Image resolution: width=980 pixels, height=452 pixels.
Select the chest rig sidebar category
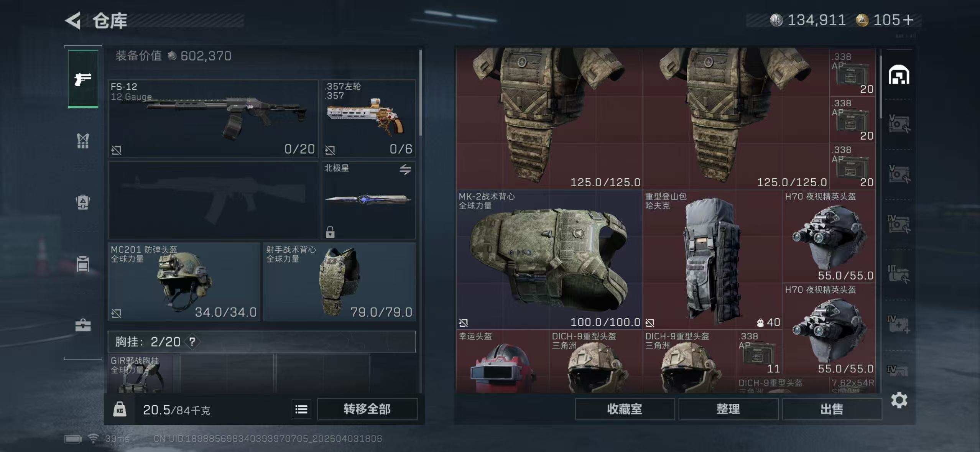[83, 141]
